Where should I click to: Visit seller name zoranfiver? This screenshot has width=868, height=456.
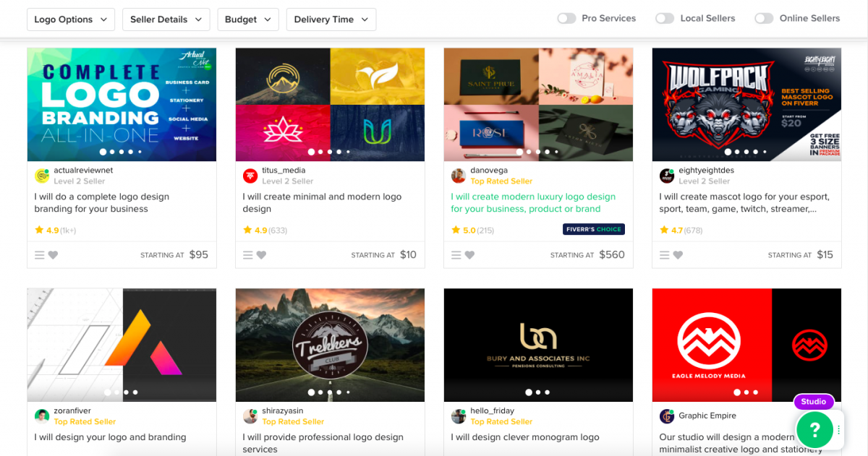coord(72,411)
